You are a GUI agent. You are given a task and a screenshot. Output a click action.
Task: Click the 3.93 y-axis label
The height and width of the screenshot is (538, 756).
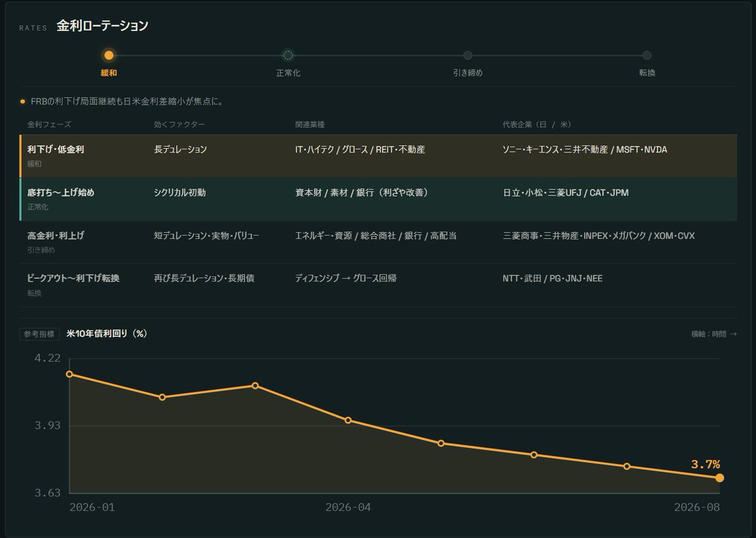[48, 426]
